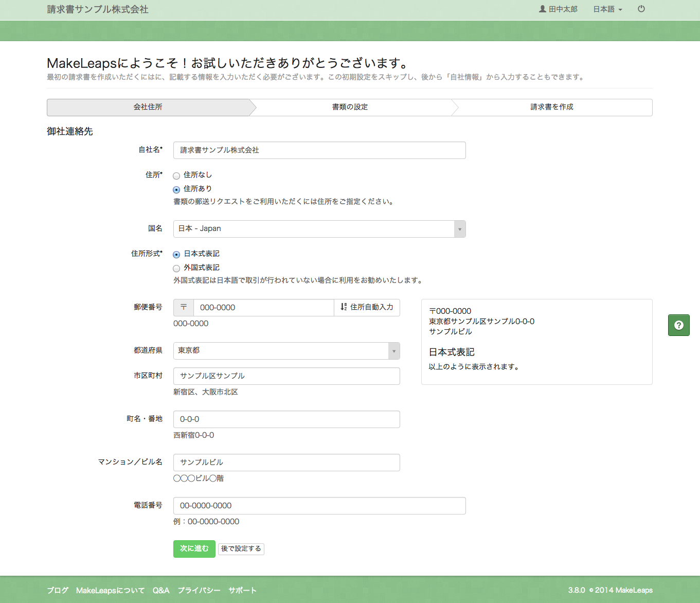Open the 日本語 language menu
700x603 pixels.
607,9
